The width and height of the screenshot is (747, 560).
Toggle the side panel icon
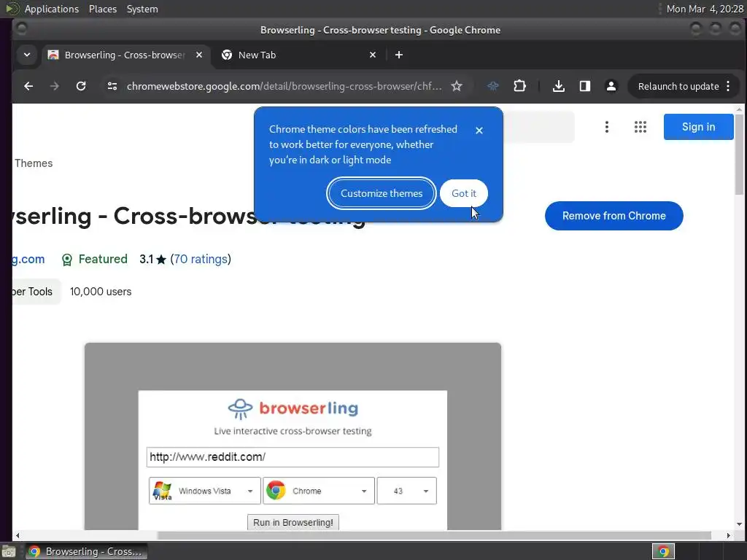pos(585,86)
